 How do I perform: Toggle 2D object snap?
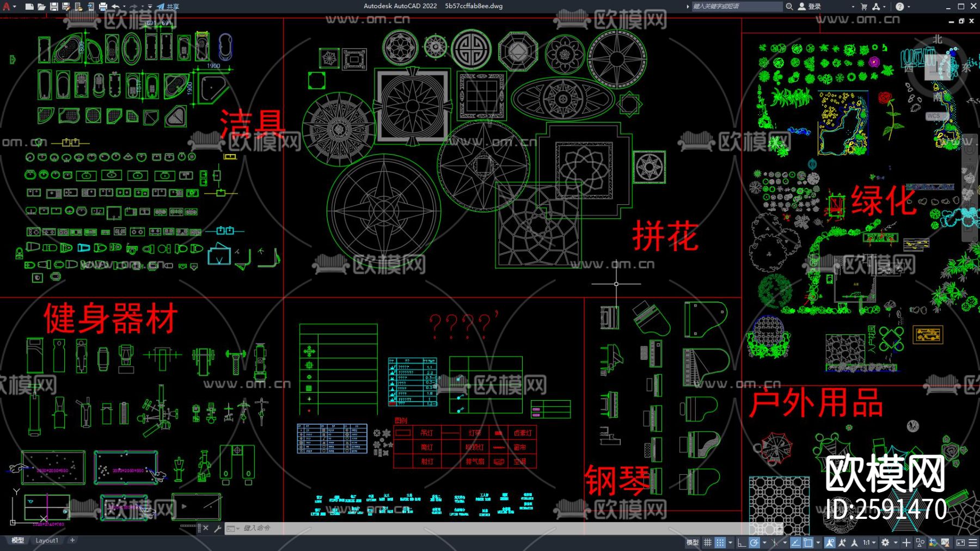click(x=808, y=542)
